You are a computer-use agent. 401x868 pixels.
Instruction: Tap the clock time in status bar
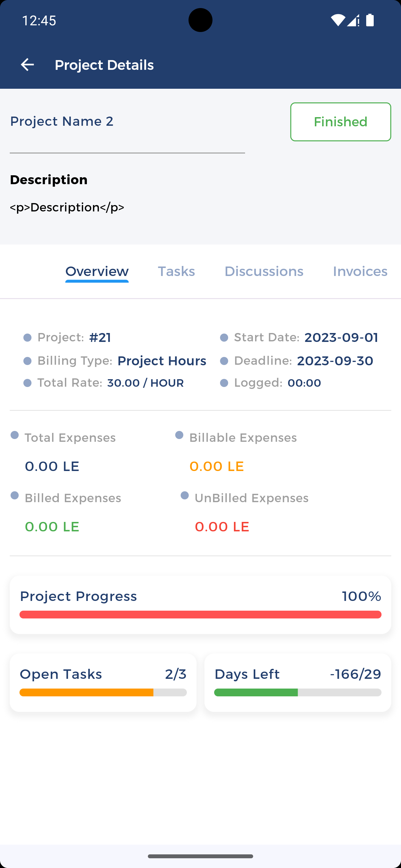pos(39,21)
